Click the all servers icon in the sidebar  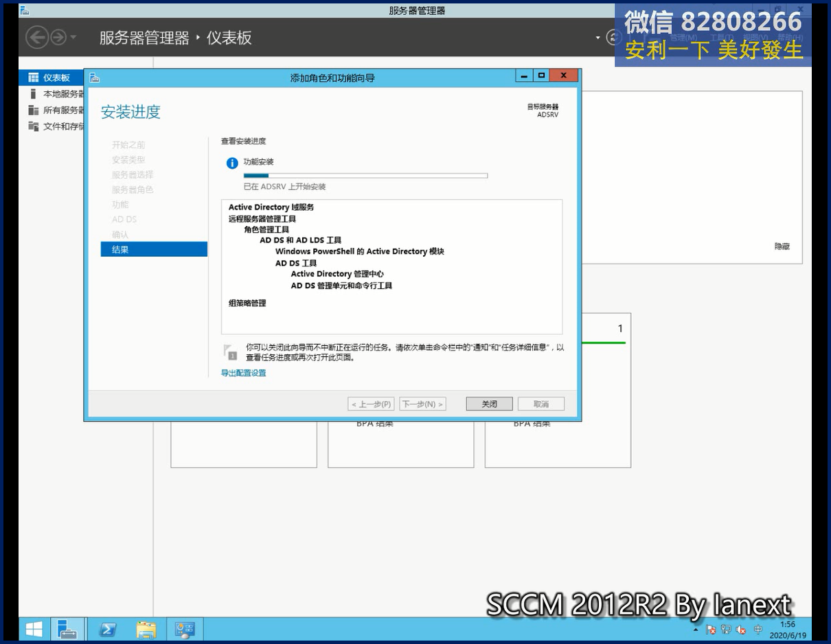click(x=33, y=110)
